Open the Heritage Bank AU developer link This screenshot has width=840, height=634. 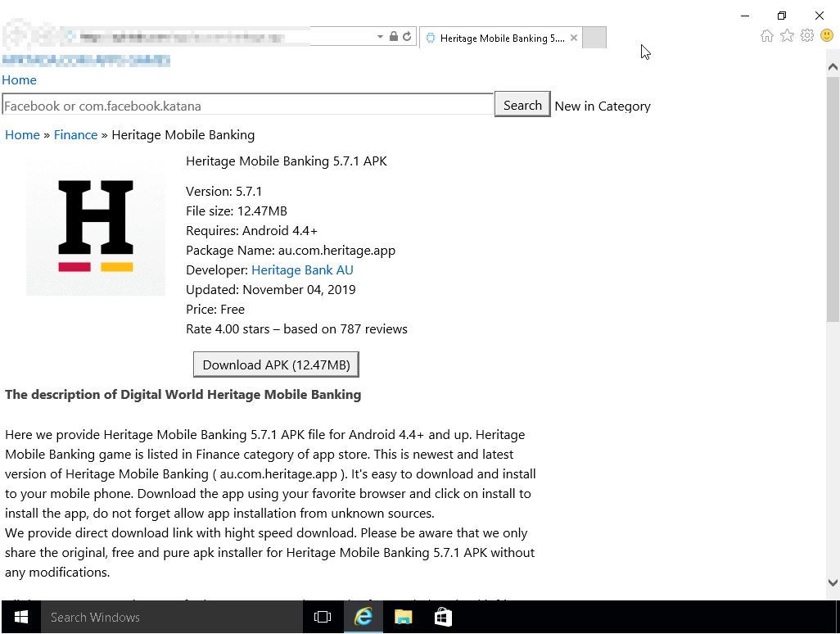[x=302, y=270]
